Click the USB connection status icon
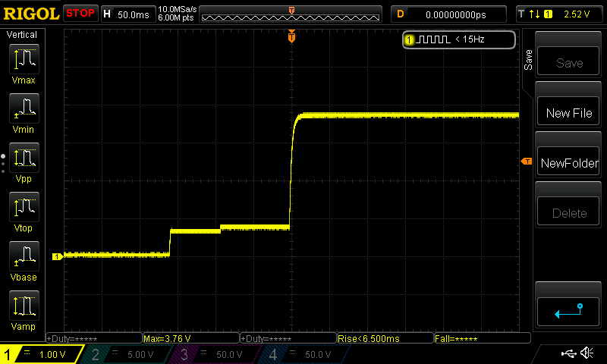Viewport: 607px width, 364px height. [568, 353]
